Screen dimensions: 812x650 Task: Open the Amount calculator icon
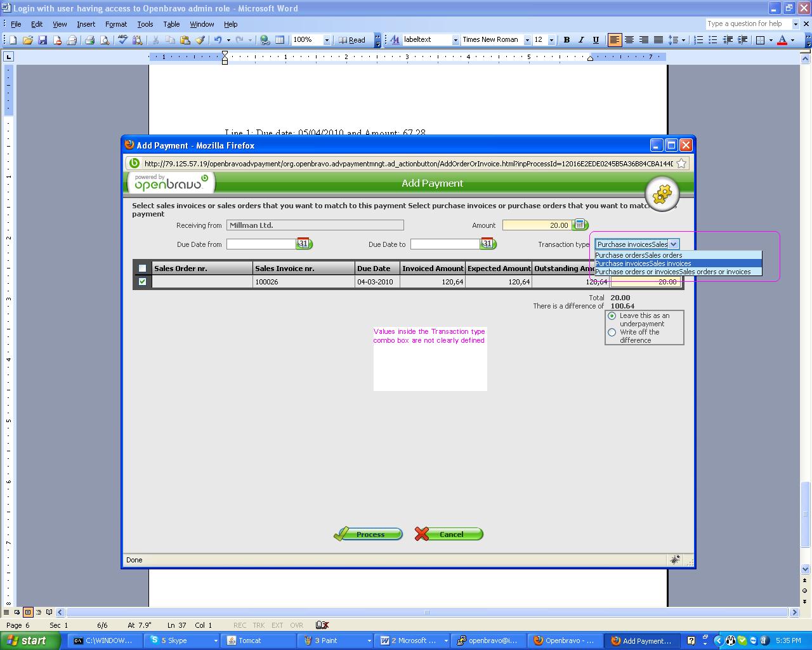[580, 225]
